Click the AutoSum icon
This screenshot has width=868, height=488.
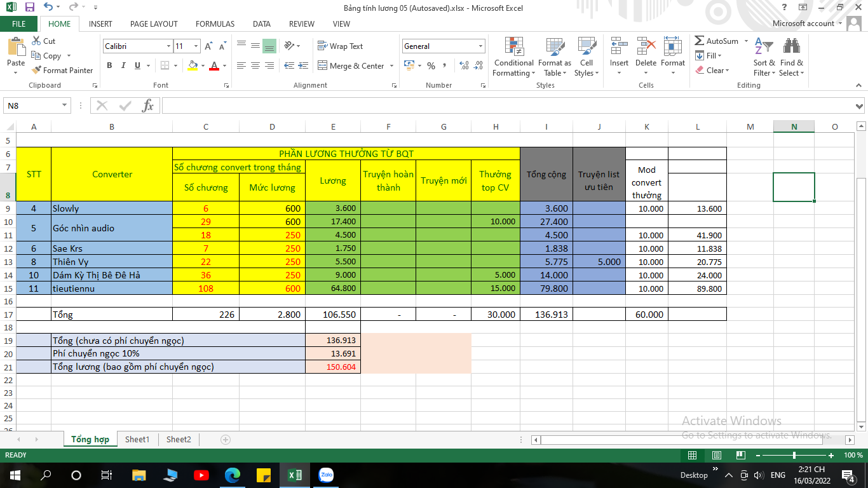tap(700, 41)
